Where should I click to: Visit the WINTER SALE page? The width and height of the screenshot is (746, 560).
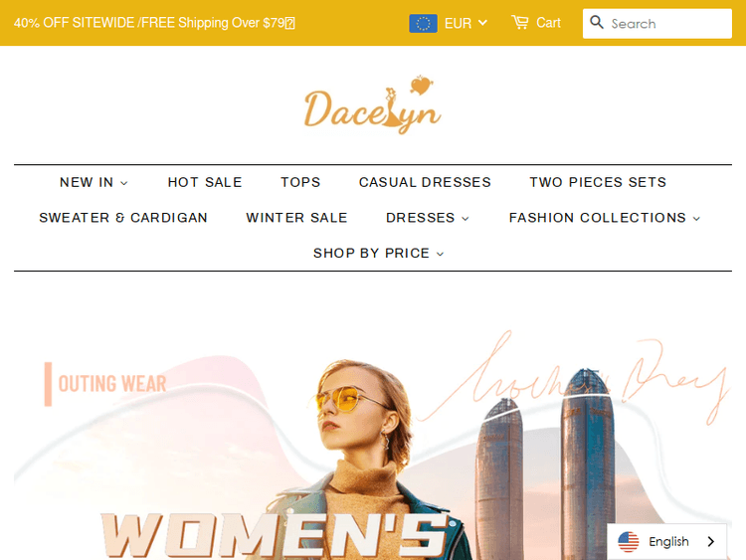click(296, 218)
